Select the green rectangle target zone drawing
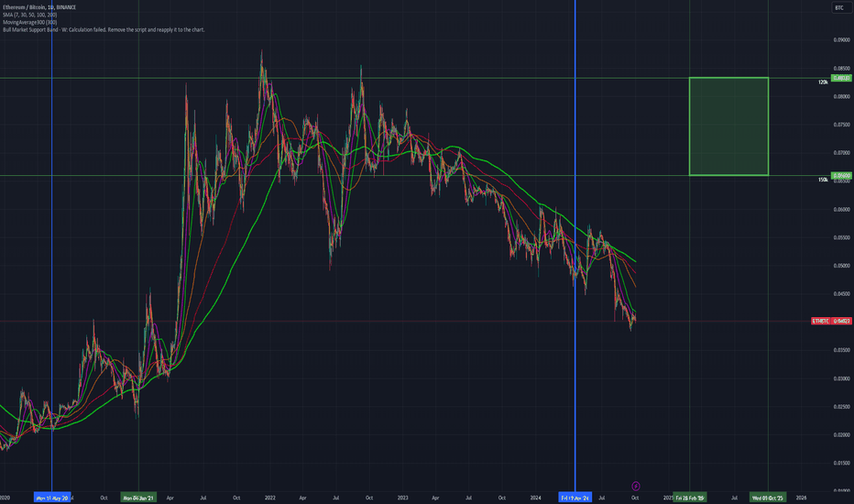Screen dimensions: 854x504 click(728, 126)
